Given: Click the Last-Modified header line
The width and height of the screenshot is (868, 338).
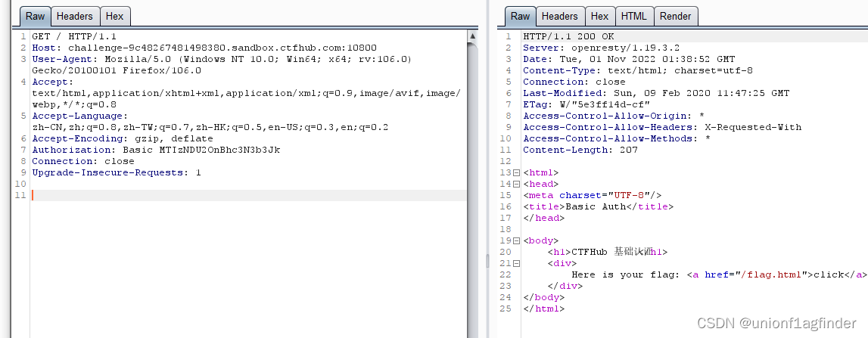Looking at the screenshot, I should 656,94.
